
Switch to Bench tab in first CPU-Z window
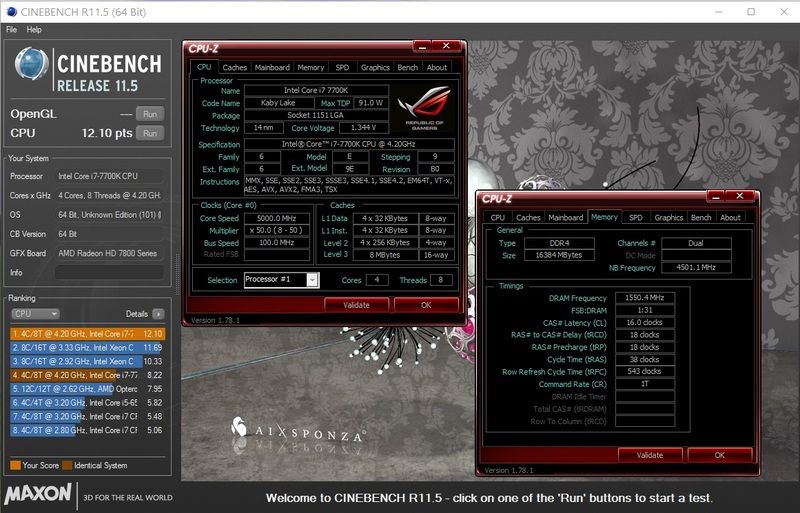pyautogui.click(x=408, y=67)
